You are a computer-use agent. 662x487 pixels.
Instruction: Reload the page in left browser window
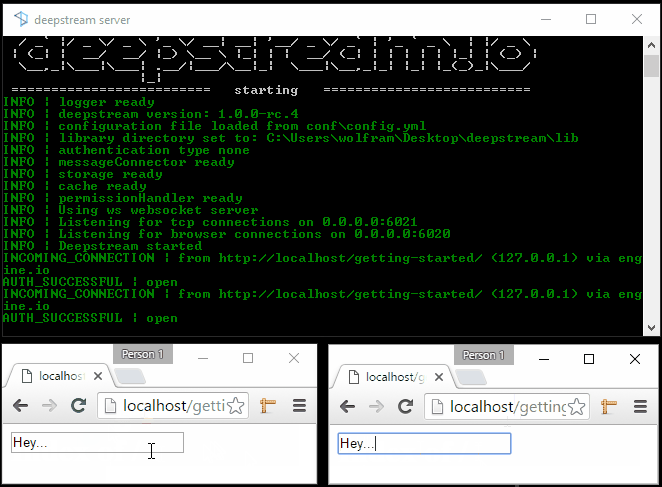coord(78,406)
